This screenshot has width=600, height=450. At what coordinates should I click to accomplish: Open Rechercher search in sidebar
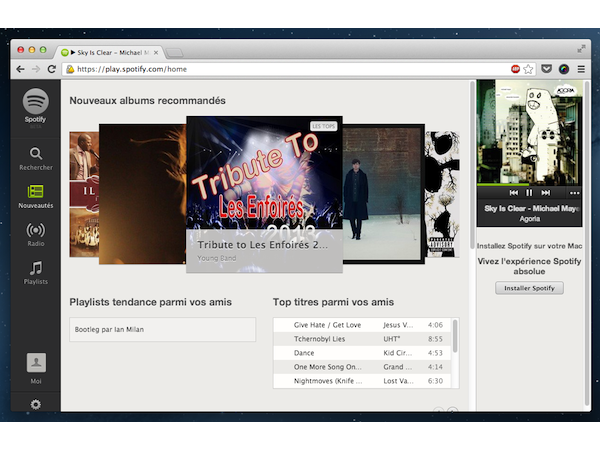coord(36,159)
